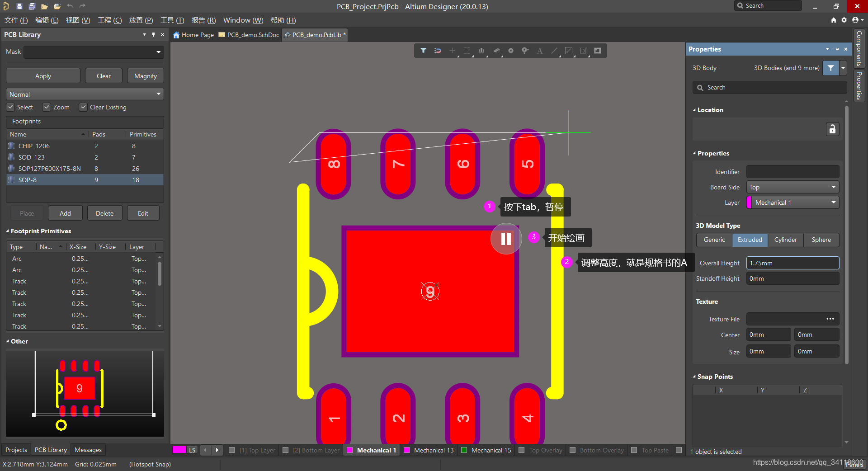The height and width of the screenshot is (471, 868).
Task: Click the Delete footprint button
Action: (x=104, y=213)
